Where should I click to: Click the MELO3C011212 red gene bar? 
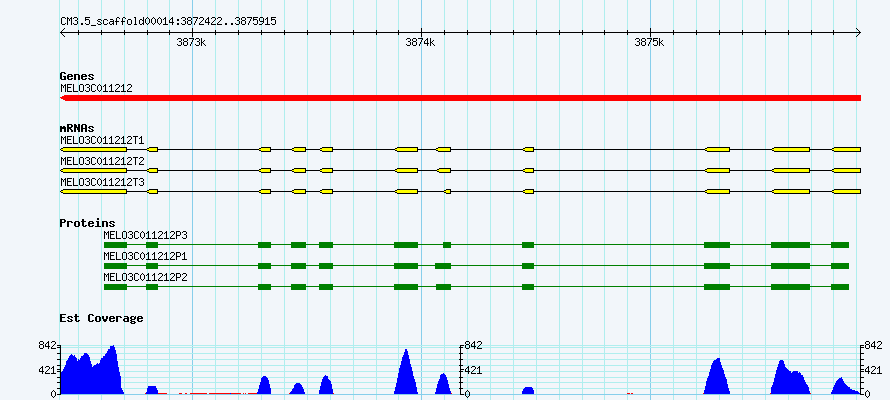click(460, 98)
